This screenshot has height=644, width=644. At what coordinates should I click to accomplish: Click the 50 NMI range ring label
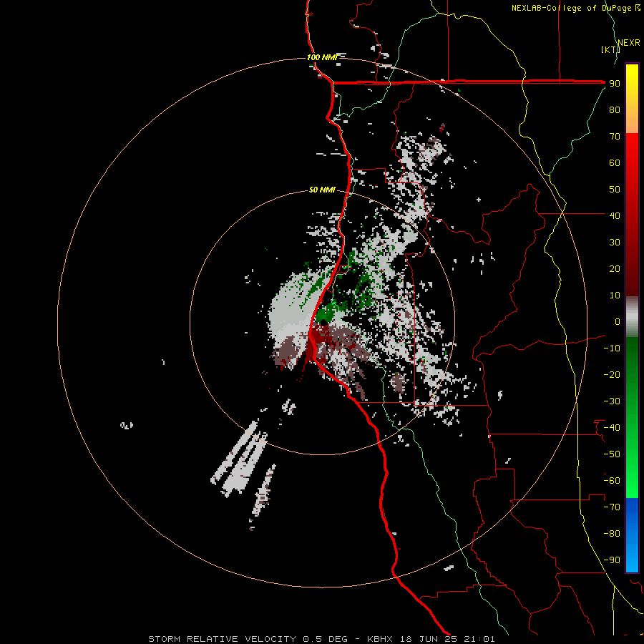pos(322,190)
